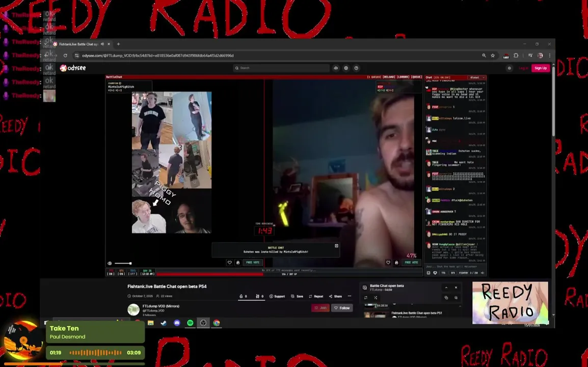The width and height of the screenshot is (588, 367).
Task: Open the RELOAD option in the BattleChat header
Action: (x=389, y=77)
